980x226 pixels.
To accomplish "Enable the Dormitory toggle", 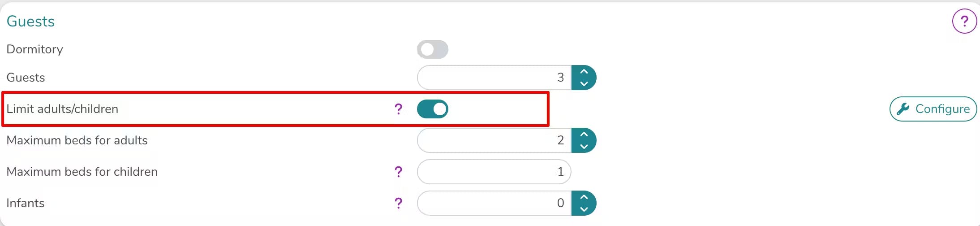I will coord(432,49).
